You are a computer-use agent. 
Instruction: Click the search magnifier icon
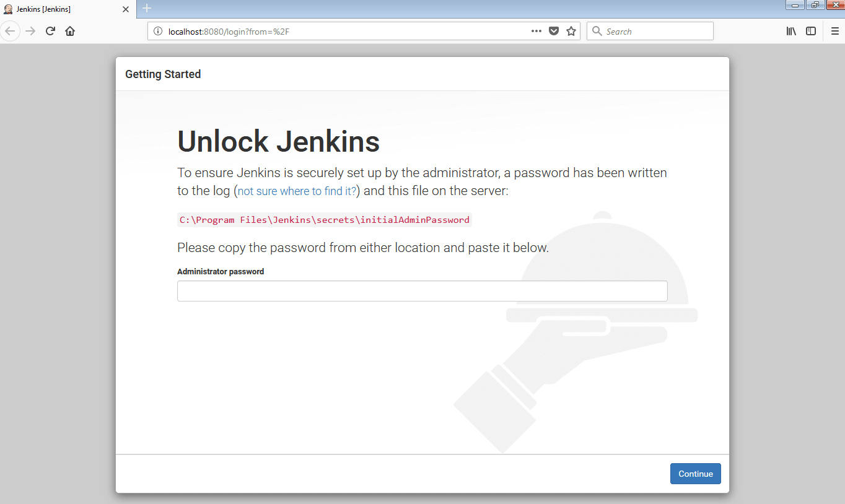point(597,31)
